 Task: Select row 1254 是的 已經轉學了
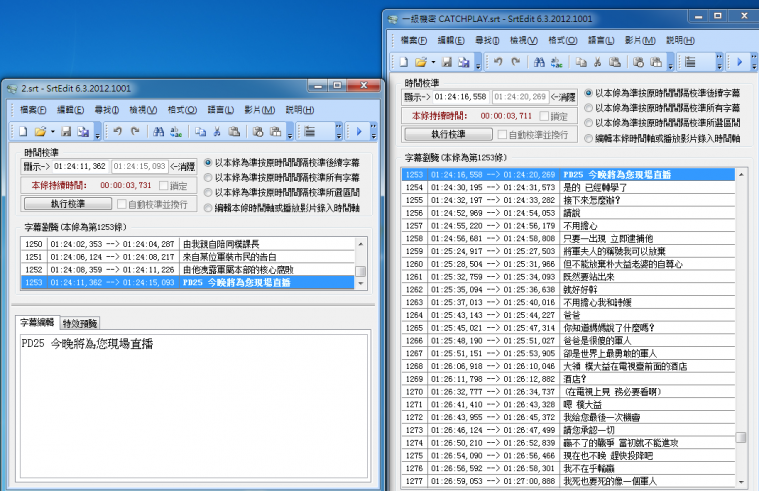point(568,187)
